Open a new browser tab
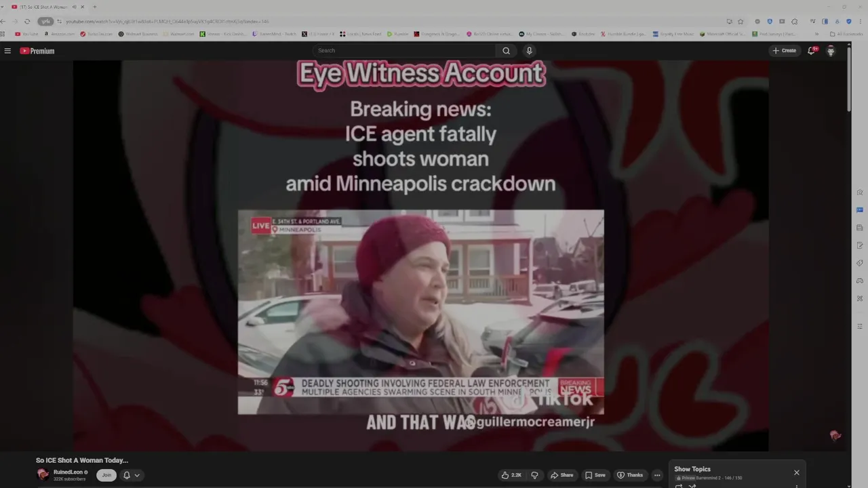Viewport: 868px width, 488px height. pyautogui.click(x=94, y=7)
